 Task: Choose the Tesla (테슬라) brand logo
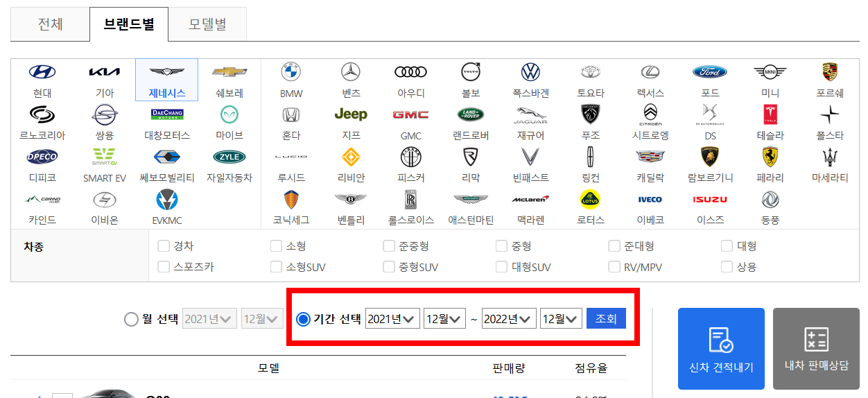(x=770, y=114)
